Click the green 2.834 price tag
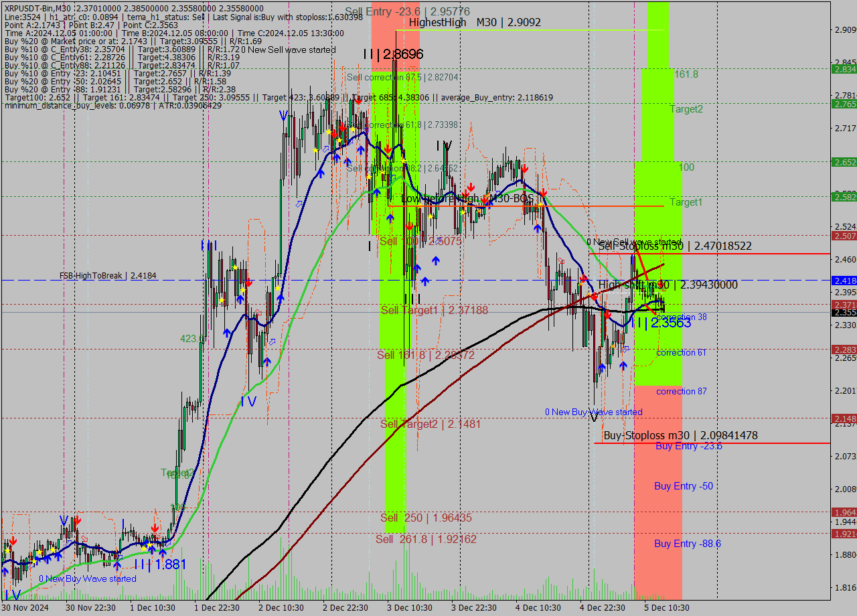Image resolution: width=857 pixels, height=616 pixels. point(844,69)
